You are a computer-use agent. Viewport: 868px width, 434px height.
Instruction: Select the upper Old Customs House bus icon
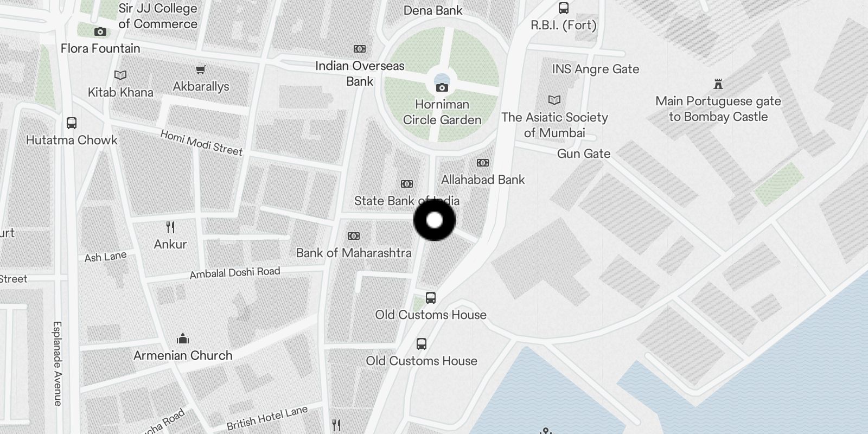tap(430, 297)
